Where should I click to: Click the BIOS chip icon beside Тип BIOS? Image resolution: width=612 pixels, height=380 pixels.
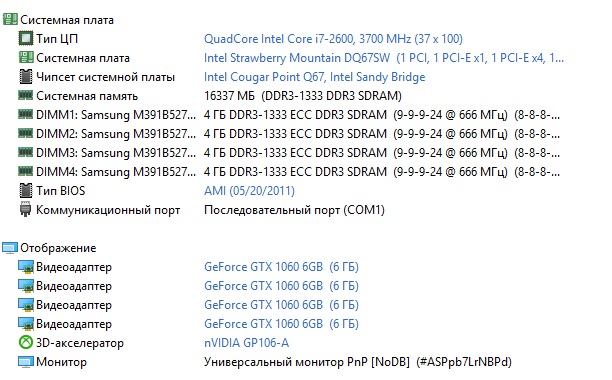click(x=26, y=190)
